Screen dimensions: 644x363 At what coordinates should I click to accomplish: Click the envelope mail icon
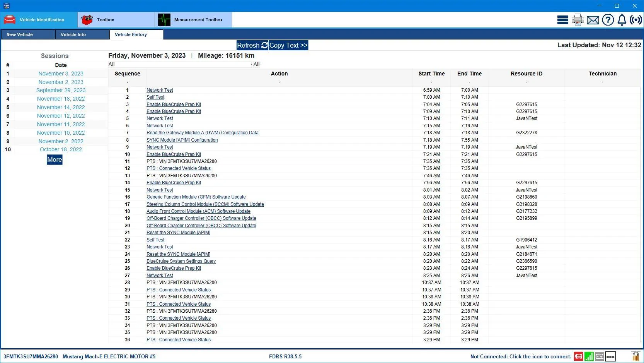click(593, 20)
